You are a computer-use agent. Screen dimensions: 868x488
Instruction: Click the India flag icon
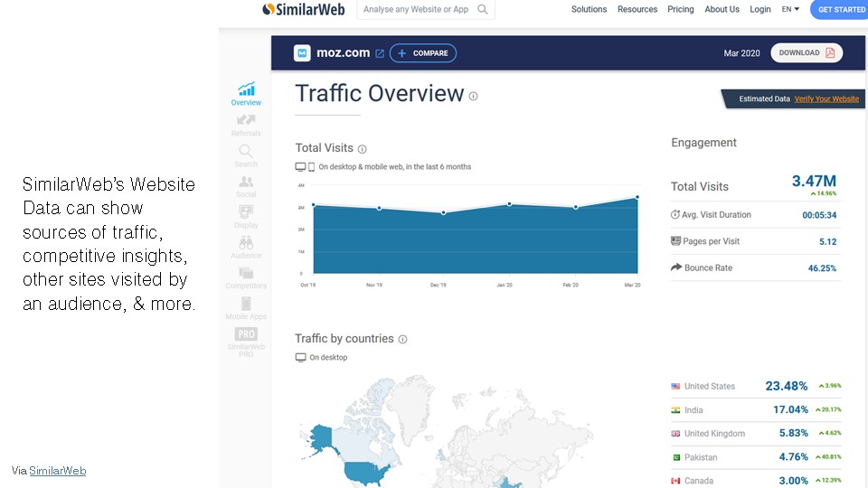coord(676,410)
